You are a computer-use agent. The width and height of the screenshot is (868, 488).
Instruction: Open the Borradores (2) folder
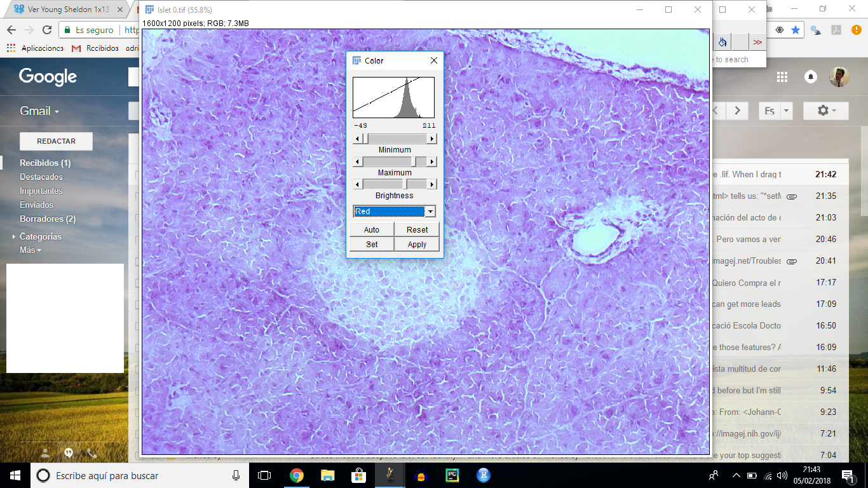(x=48, y=219)
